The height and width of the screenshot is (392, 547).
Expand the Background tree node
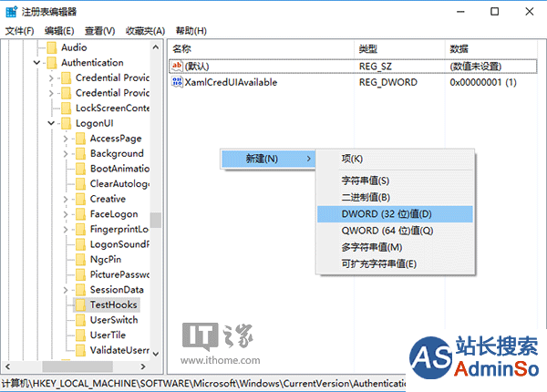tap(66, 153)
